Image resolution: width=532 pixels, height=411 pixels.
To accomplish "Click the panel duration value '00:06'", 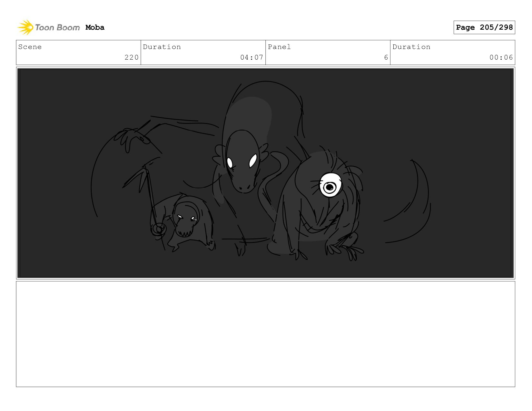I will [501, 57].
